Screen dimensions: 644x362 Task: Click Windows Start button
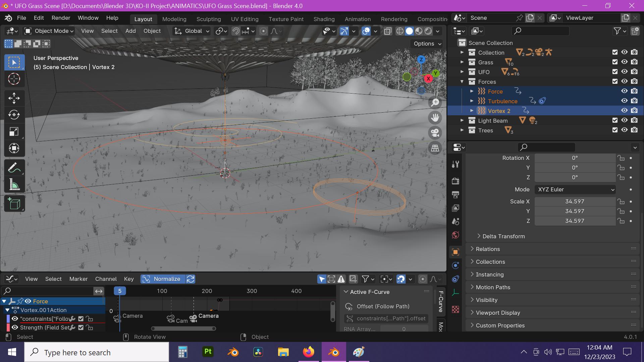(x=12, y=352)
